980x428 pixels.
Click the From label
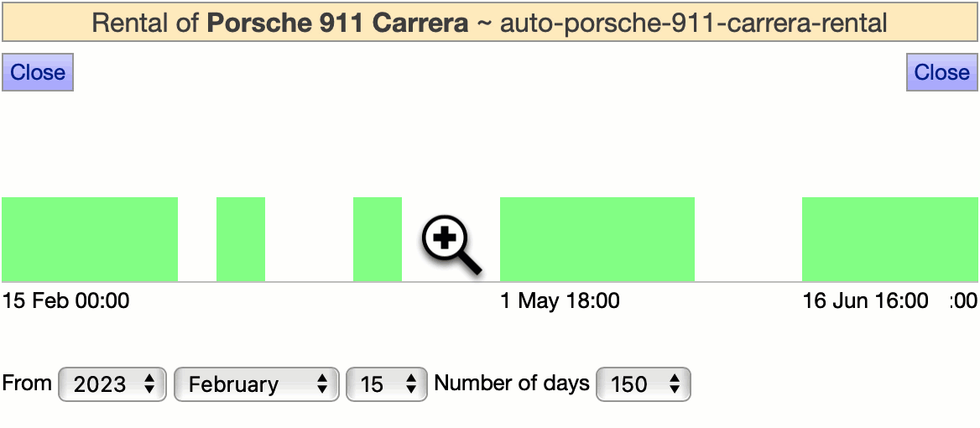point(28,384)
